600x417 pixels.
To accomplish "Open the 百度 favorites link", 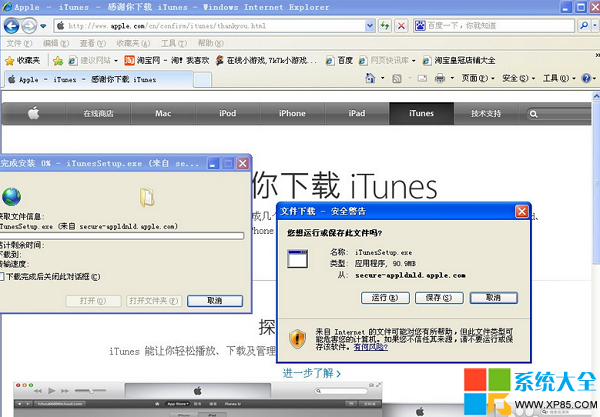I will (x=339, y=60).
